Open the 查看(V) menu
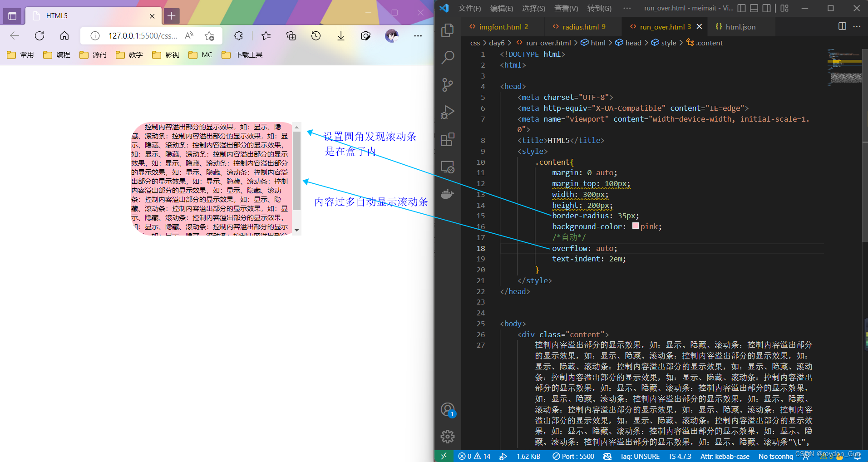Screen dimensions: 868x462 (x=566, y=8)
